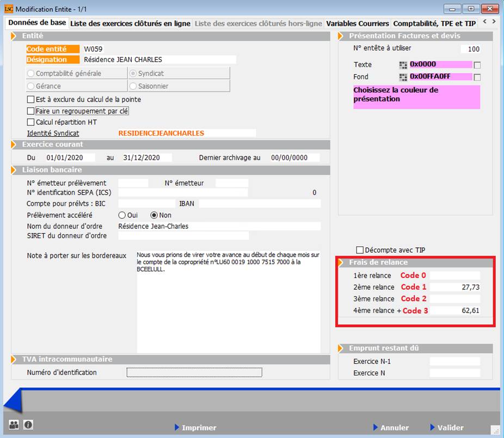504x438 pixels.
Task: Collapse Présentation Factures et devis section arrow
Action: point(341,36)
